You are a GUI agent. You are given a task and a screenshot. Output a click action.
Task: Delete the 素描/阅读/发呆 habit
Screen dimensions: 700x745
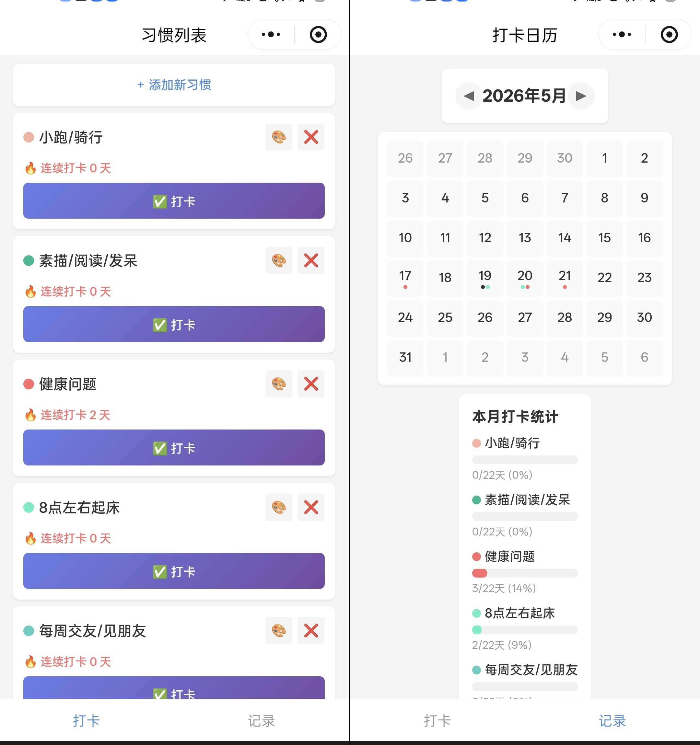311,260
